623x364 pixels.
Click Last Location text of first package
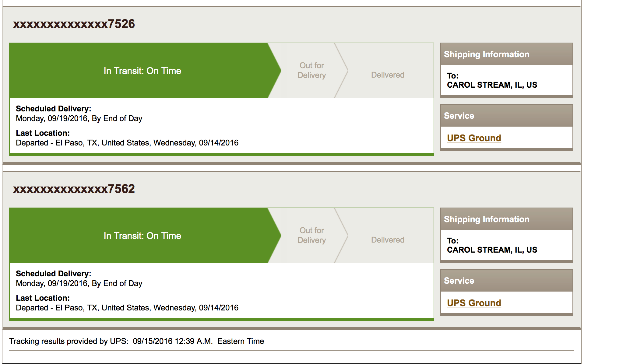[127, 143]
